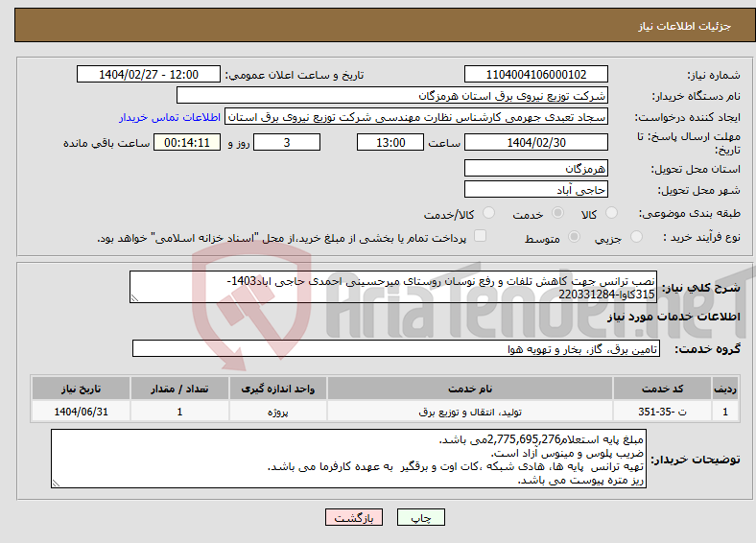This screenshot has height=543, width=756.
Task: Select the کالا radio button
Action: (611, 213)
